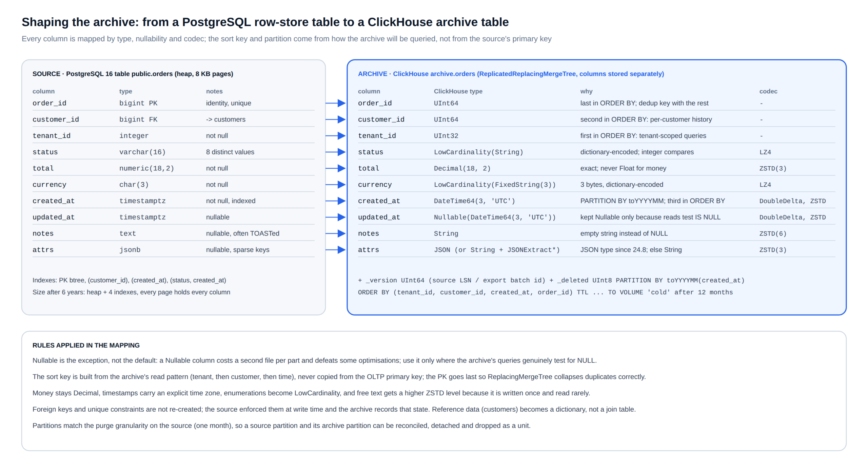Select 'DoubleDelta, ZSTD' codec for created_at
Screen dimensions: 868x467
click(792, 201)
